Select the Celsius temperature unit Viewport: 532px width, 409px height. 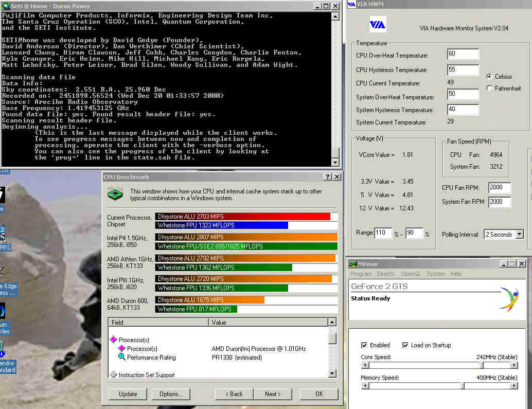coord(489,77)
